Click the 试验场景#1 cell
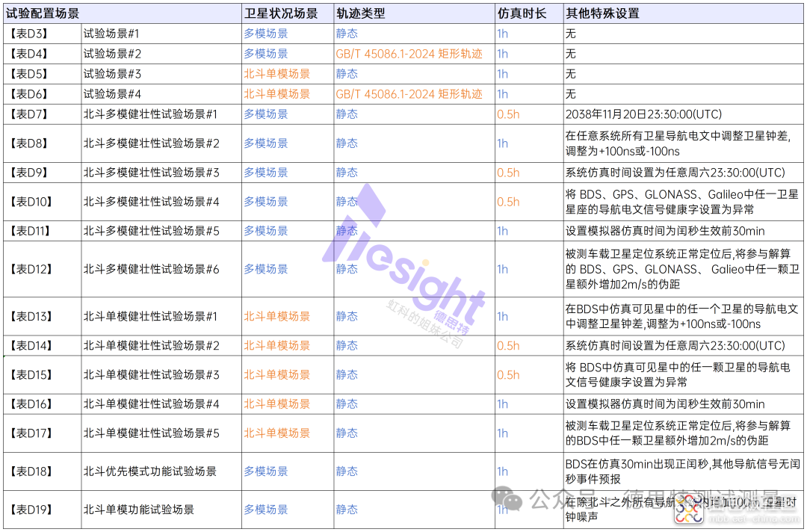This screenshot has width=807, height=532. [161, 34]
